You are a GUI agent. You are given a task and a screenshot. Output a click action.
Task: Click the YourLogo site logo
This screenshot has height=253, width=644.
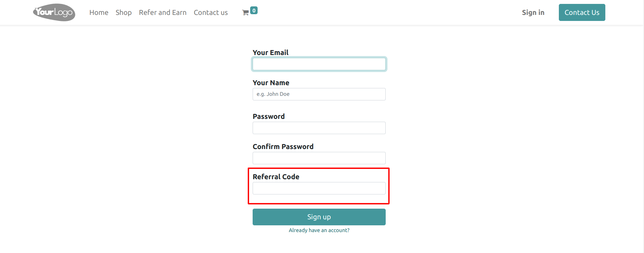point(54,12)
